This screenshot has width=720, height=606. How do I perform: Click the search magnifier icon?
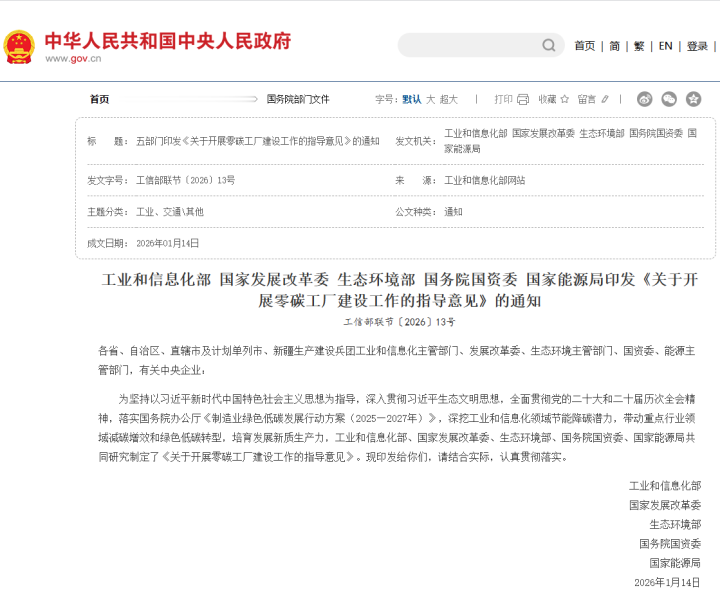[549, 45]
